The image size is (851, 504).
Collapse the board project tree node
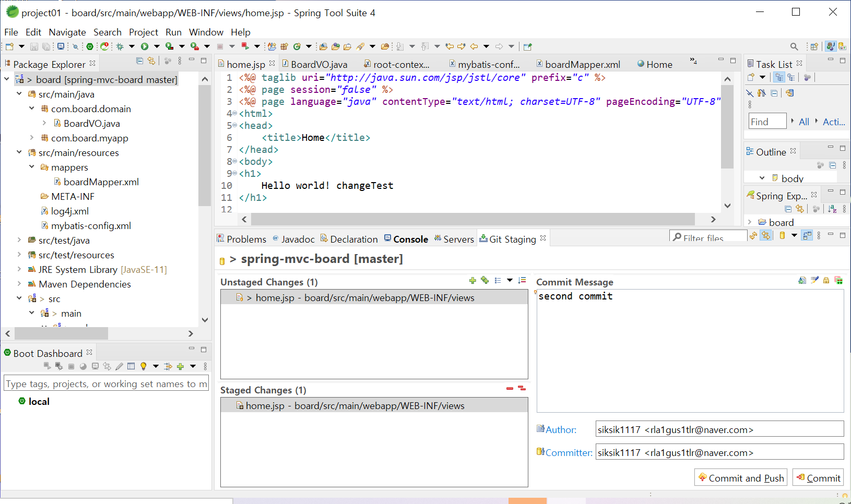[x=7, y=79]
